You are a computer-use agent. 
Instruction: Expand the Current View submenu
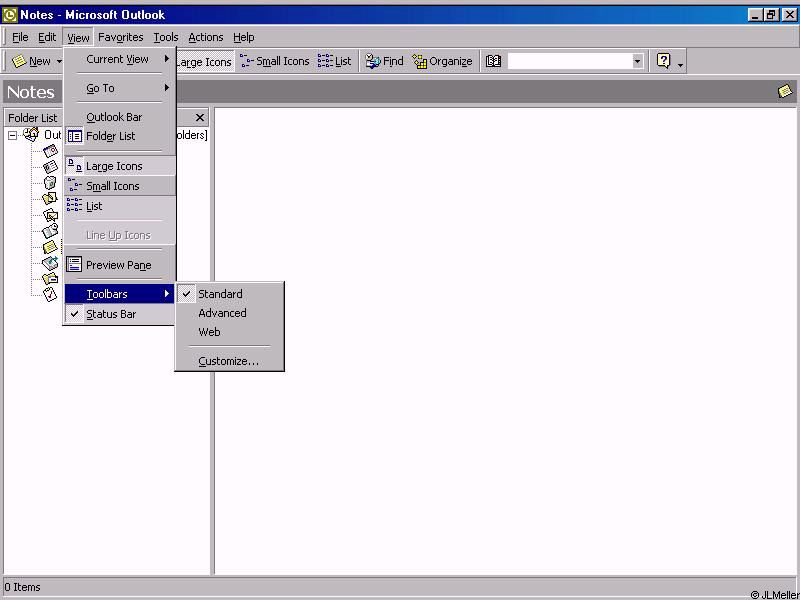coord(120,59)
